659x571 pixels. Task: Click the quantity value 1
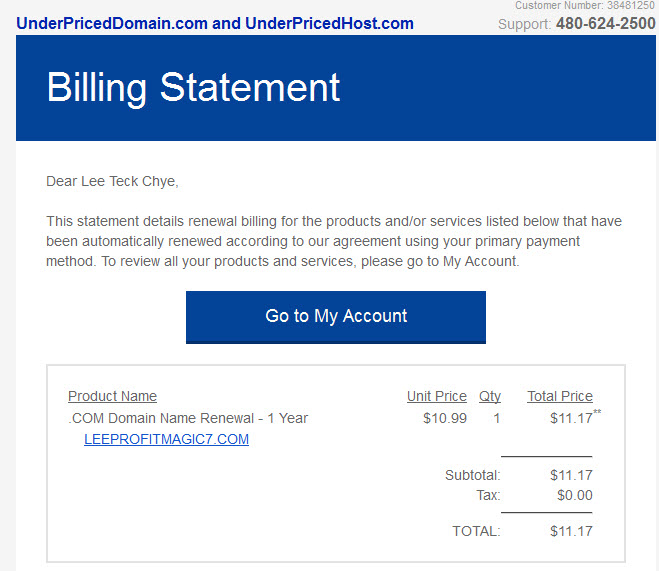496,418
